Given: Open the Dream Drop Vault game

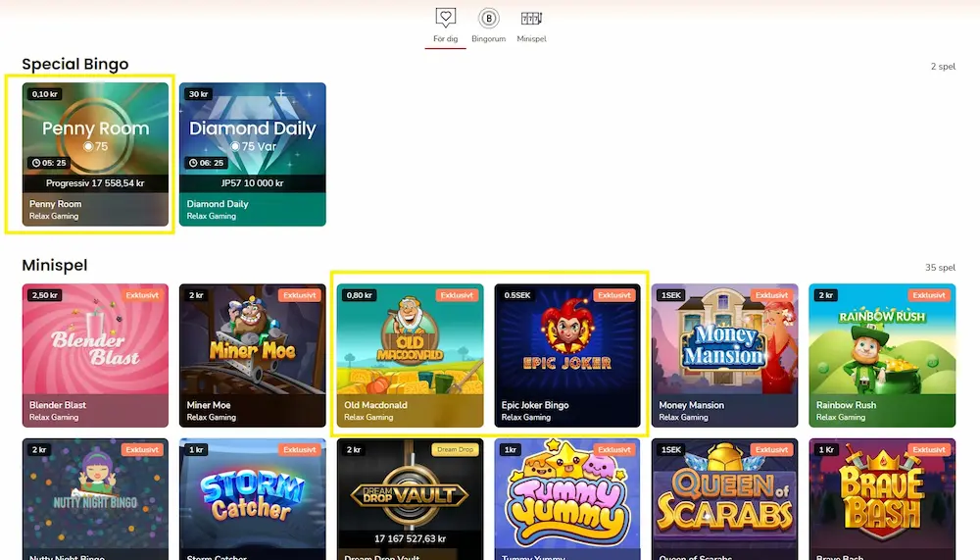Looking at the screenshot, I should click(410, 499).
